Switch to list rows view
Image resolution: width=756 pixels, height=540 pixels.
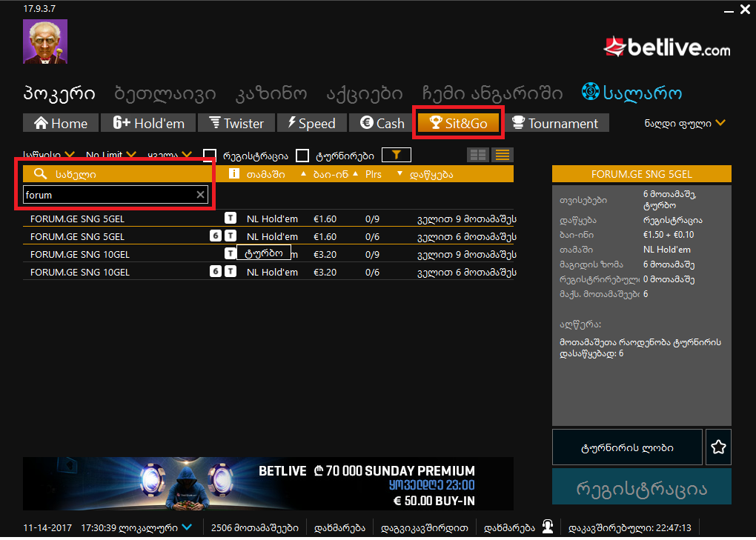point(503,155)
